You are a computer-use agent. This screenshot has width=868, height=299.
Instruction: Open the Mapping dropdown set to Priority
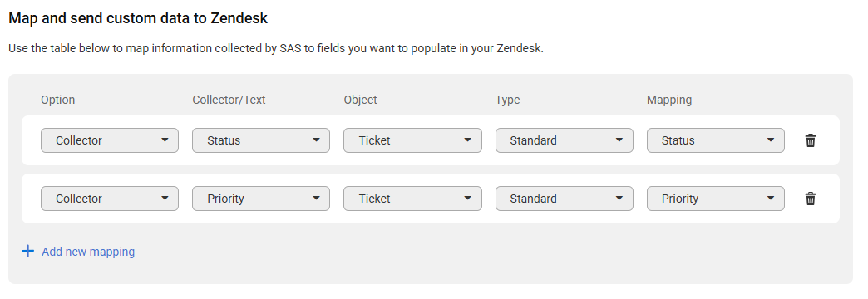click(x=715, y=199)
